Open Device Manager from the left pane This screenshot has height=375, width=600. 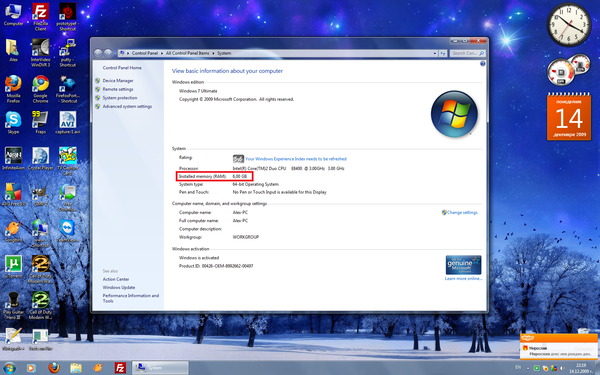pos(118,81)
